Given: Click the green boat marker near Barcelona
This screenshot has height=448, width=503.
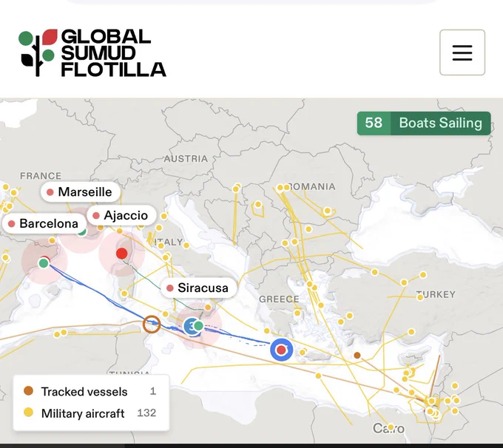Looking at the screenshot, I should [x=44, y=263].
